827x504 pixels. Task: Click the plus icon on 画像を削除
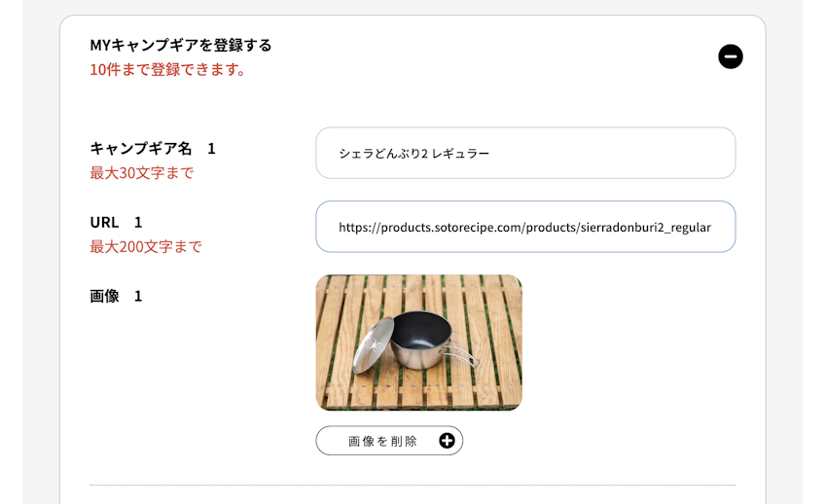447,441
